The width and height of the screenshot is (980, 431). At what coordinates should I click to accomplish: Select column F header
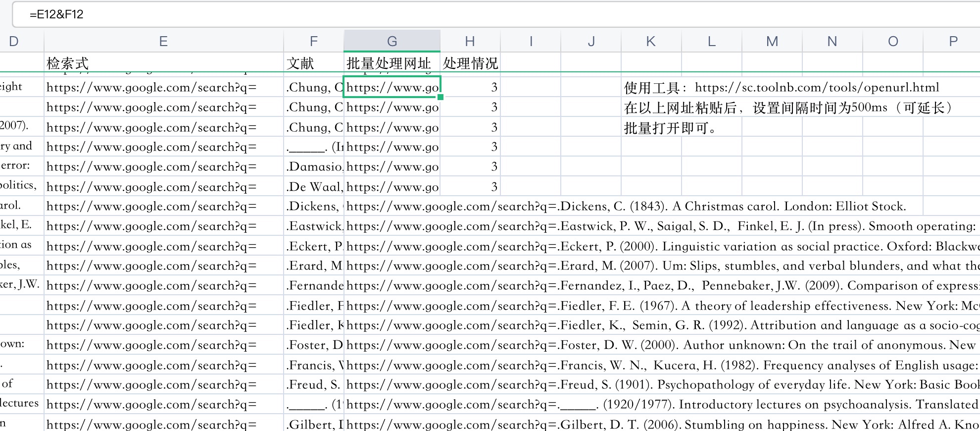(x=313, y=41)
